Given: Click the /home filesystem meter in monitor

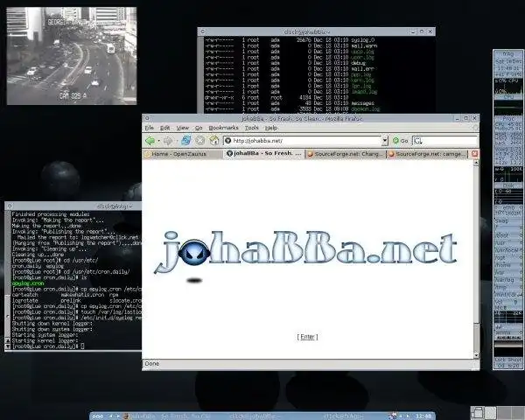Looking at the screenshot, I should coord(508,265).
